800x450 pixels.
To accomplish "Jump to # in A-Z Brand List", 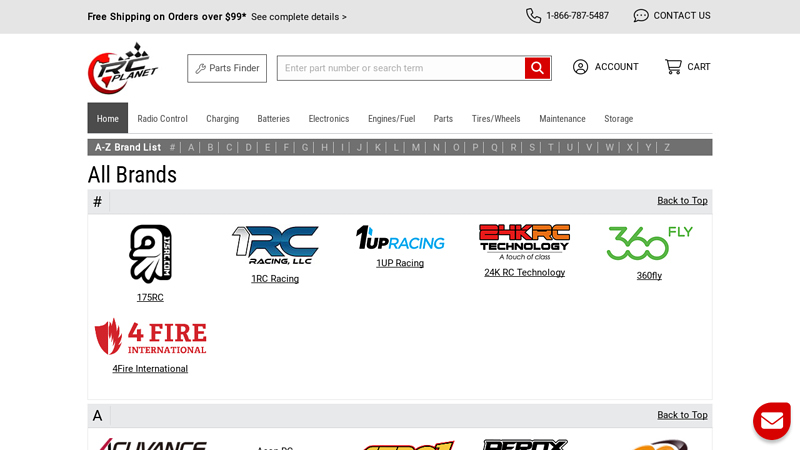I will coord(172,147).
